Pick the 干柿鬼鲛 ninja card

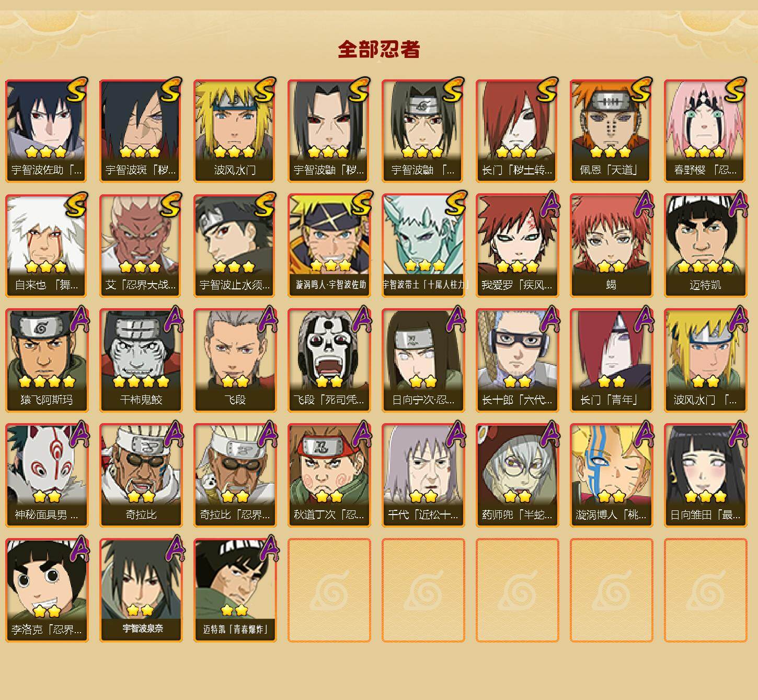[141, 360]
